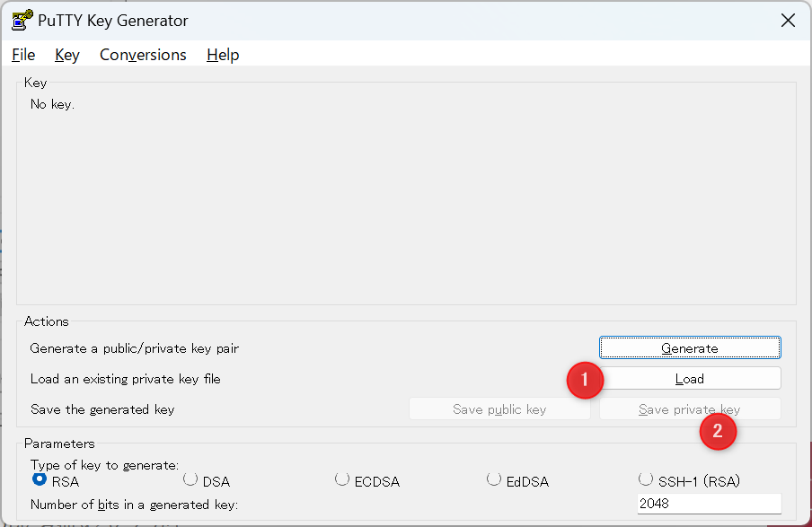
Task: Click the Save public key button
Action: (499, 409)
